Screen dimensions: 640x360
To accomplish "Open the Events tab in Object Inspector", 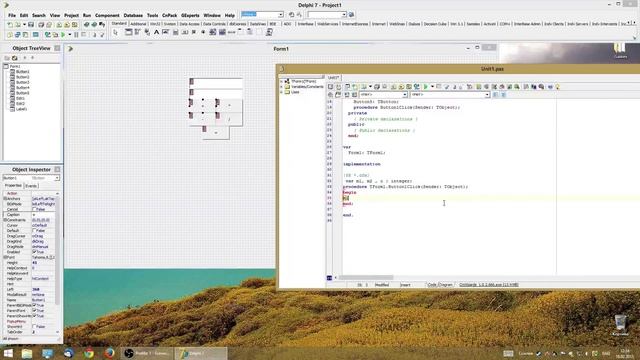I will 31,186.
